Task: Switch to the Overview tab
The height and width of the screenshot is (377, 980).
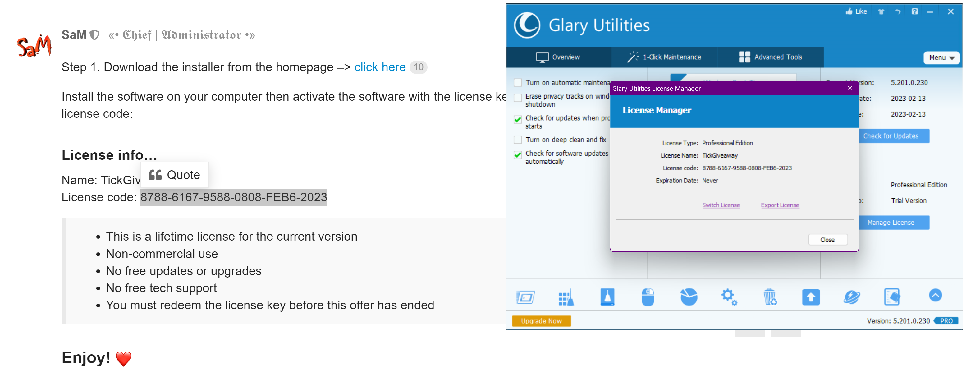Action: [x=558, y=57]
